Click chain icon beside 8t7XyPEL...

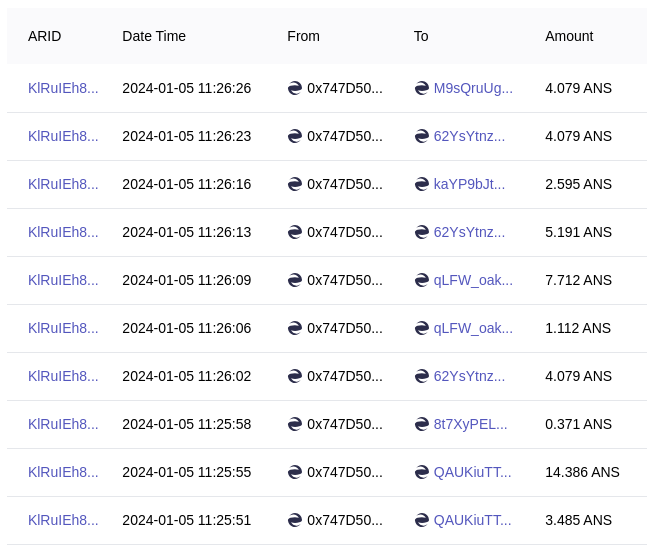(x=422, y=424)
